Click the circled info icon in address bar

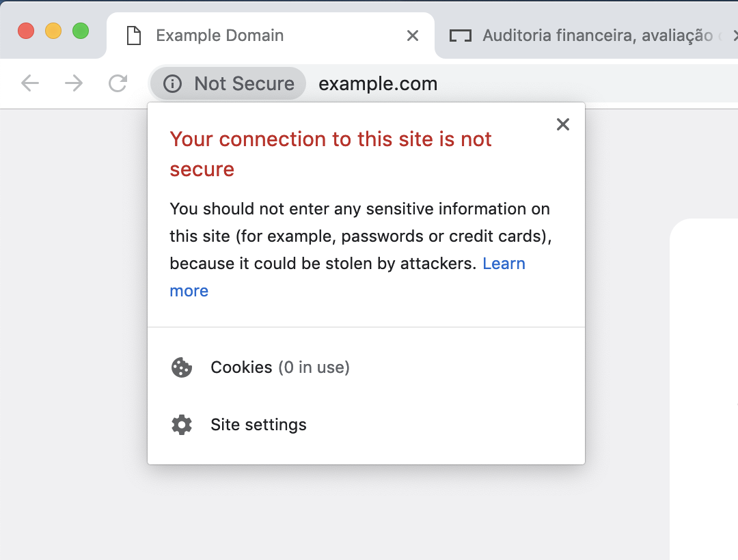pyautogui.click(x=172, y=84)
